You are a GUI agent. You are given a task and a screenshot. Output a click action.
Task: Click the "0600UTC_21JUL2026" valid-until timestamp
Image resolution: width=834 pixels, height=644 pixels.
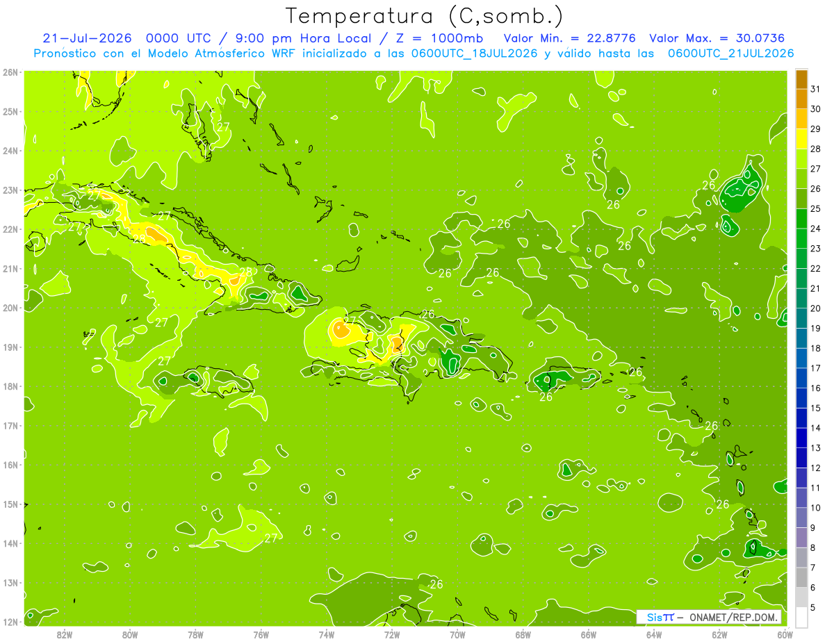tap(730, 53)
